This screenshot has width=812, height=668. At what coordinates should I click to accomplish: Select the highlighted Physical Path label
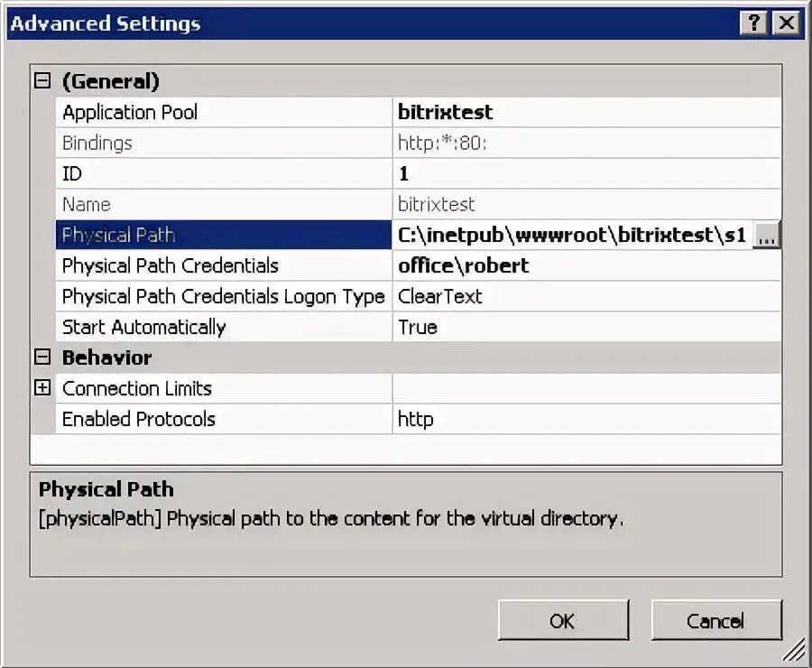[118, 236]
